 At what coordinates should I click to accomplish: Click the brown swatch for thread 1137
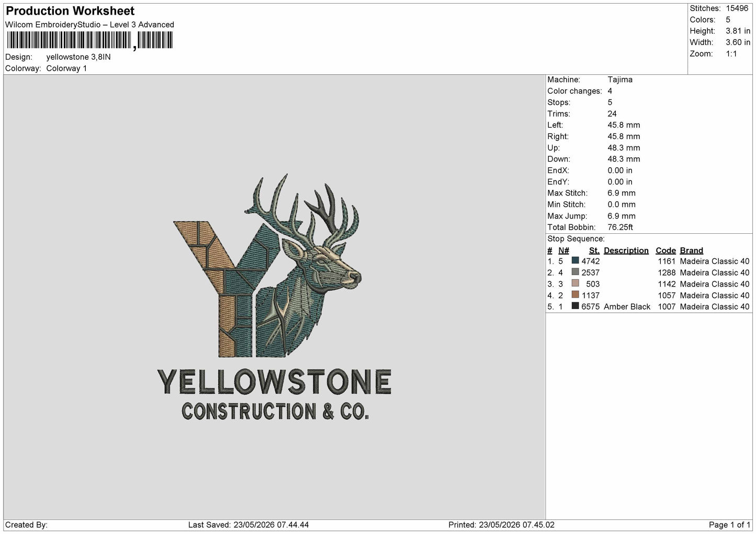pos(576,295)
